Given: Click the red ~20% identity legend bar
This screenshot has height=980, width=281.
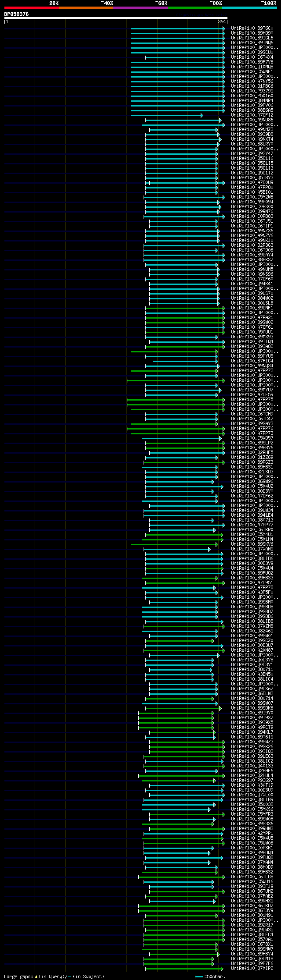Looking at the screenshot, I should (x=31, y=8).
